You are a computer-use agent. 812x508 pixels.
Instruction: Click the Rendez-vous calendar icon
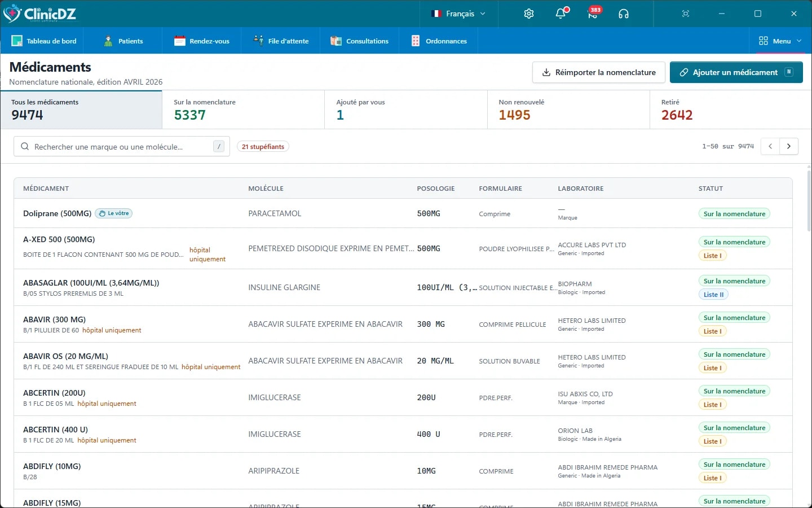point(179,41)
